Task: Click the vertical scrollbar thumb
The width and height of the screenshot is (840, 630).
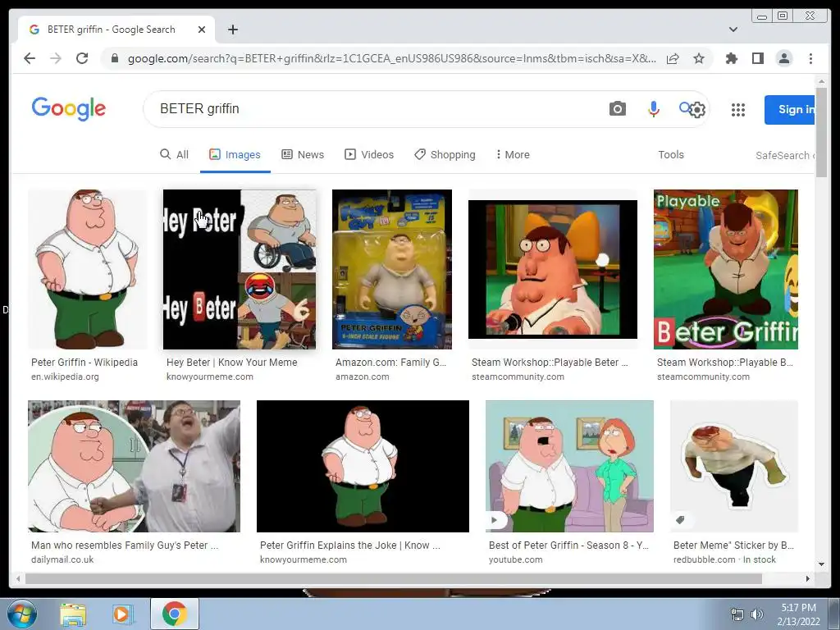Action: (x=821, y=133)
